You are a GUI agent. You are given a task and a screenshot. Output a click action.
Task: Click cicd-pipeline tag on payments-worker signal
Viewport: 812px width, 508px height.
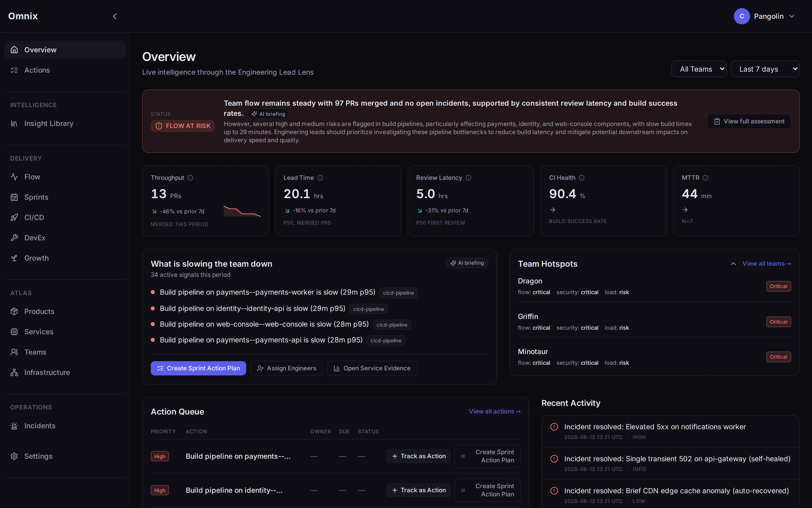click(x=398, y=293)
